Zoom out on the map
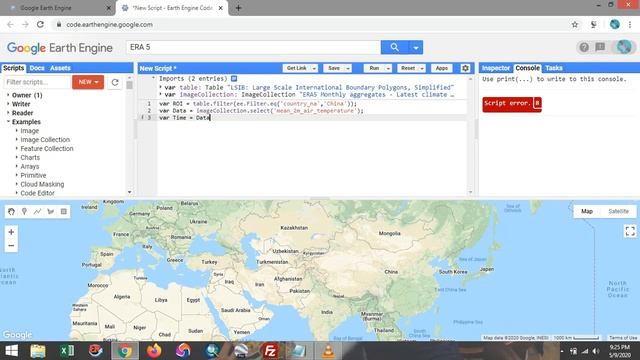The width and height of the screenshot is (640, 360). click(11, 246)
